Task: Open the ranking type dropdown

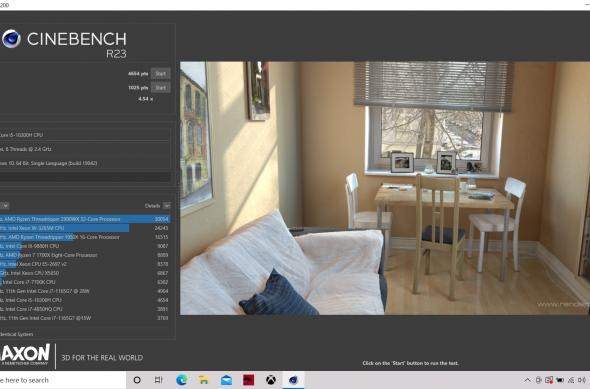Action: [5, 206]
